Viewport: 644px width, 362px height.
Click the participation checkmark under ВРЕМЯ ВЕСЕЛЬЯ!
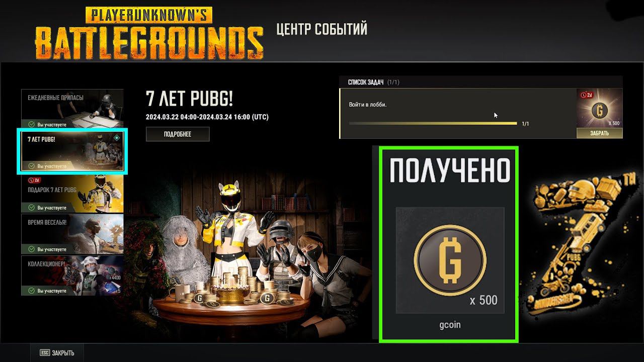click(x=31, y=249)
